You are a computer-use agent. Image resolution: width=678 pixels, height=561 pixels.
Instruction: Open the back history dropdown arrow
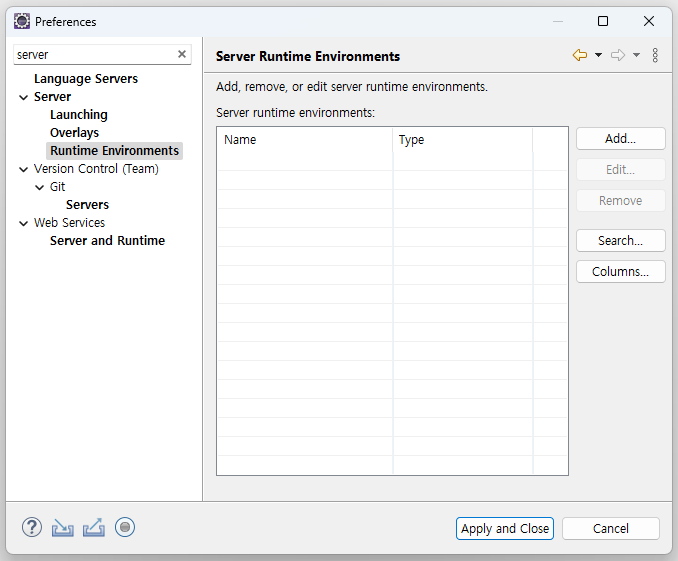coord(598,56)
